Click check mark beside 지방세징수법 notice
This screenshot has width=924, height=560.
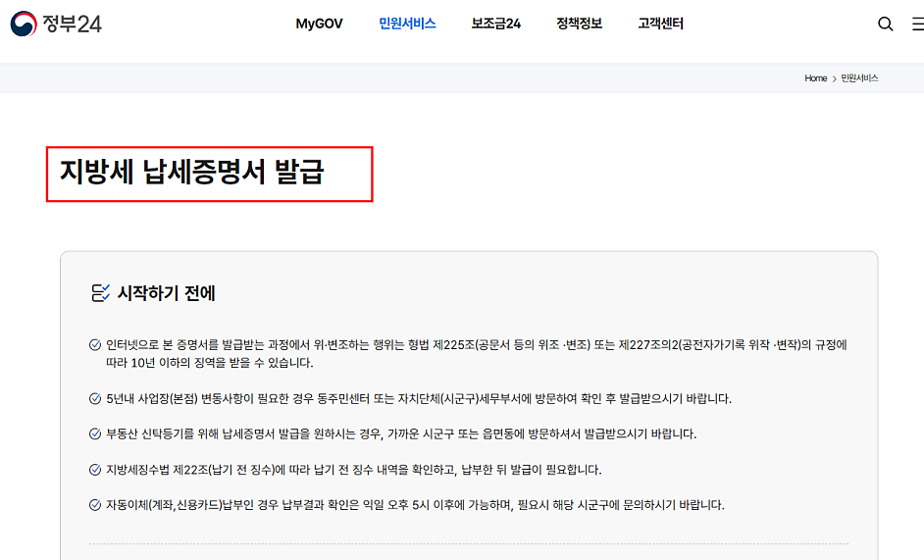[95, 470]
